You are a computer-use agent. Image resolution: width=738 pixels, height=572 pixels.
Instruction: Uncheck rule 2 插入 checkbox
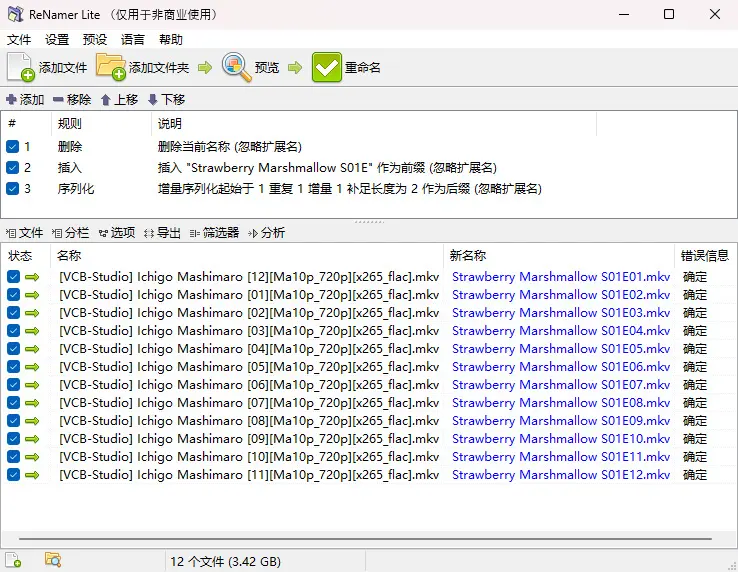tap(13, 168)
